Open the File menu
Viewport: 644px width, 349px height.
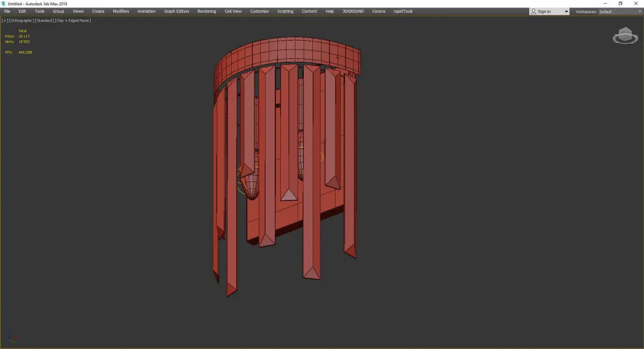click(x=7, y=11)
